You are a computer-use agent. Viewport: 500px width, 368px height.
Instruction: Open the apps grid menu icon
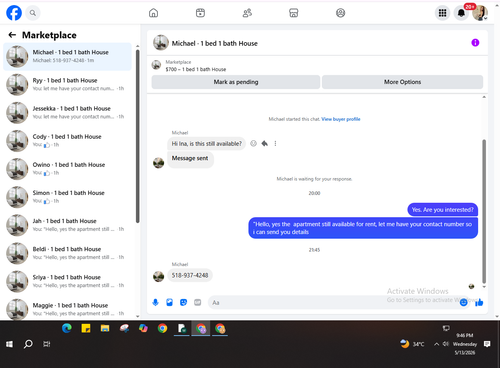tap(442, 13)
